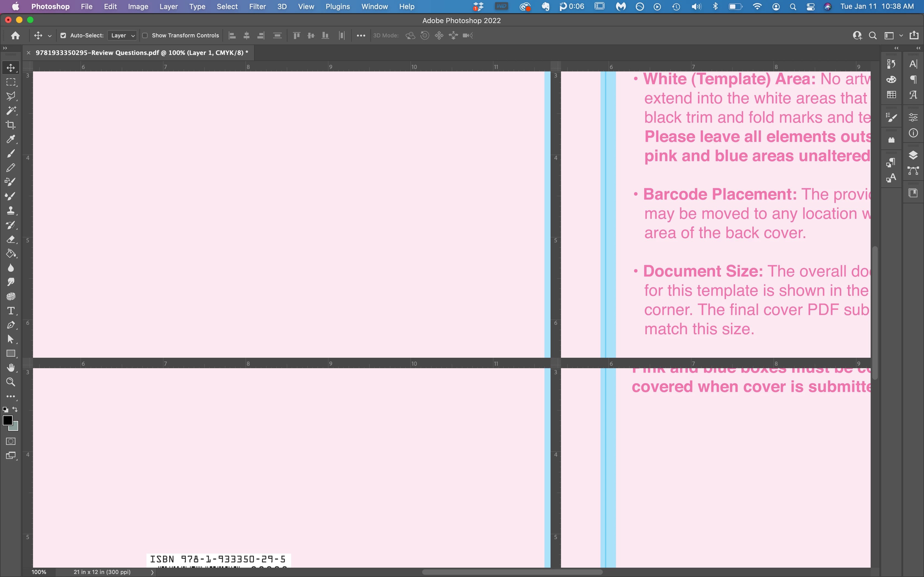The height and width of the screenshot is (577, 924).
Task: Switch to the Review Questions.pdf document tab
Action: pyautogui.click(x=141, y=53)
